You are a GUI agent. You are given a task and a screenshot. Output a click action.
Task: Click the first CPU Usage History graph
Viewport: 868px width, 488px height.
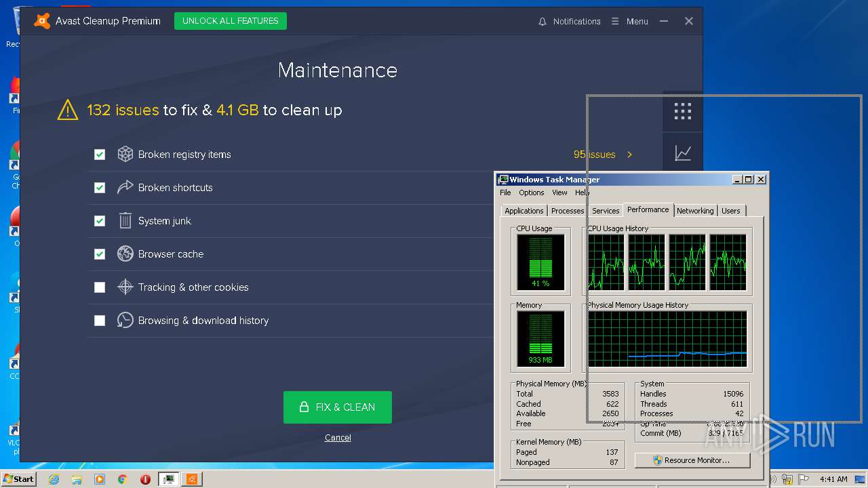[x=606, y=262]
